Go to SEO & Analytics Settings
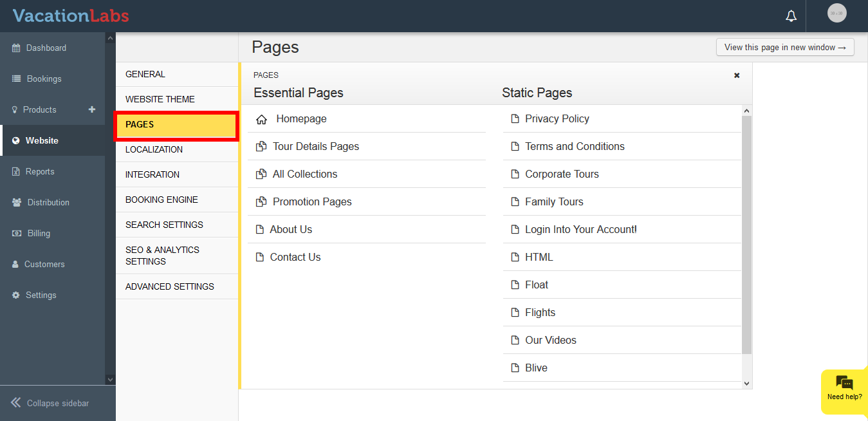The image size is (868, 421). [162, 256]
